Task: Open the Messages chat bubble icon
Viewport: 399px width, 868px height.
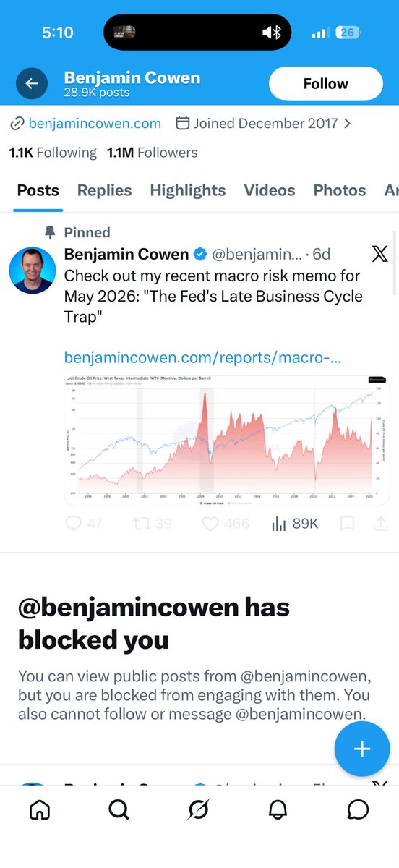Action: click(x=358, y=809)
